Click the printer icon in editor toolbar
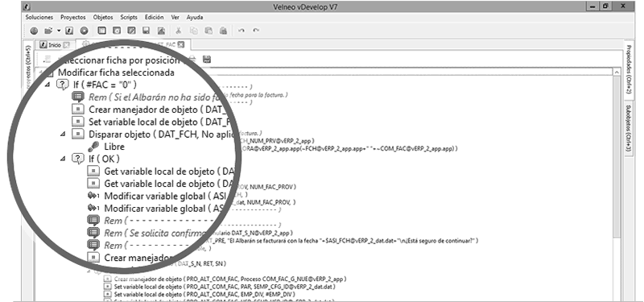 (192, 60)
